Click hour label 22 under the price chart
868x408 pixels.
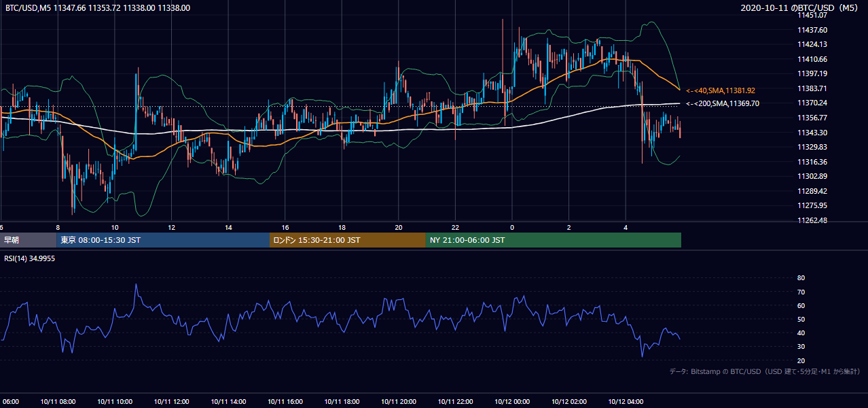(456, 227)
